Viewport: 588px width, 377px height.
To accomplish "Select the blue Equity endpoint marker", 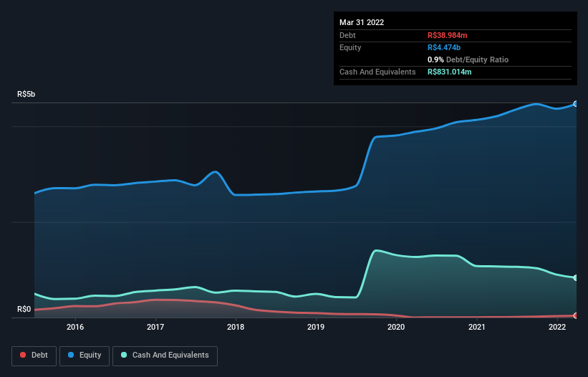I will [576, 104].
